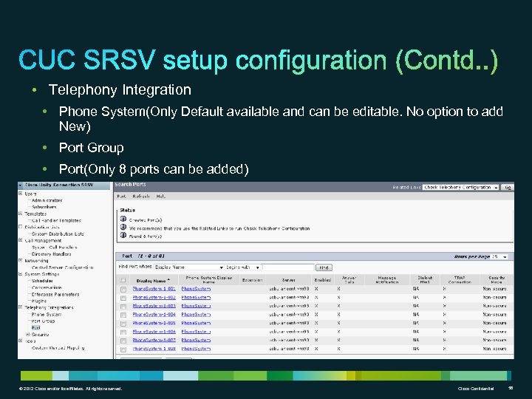Select Plugins under System Settings
The height and width of the screenshot is (399, 532).
(x=39, y=301)
